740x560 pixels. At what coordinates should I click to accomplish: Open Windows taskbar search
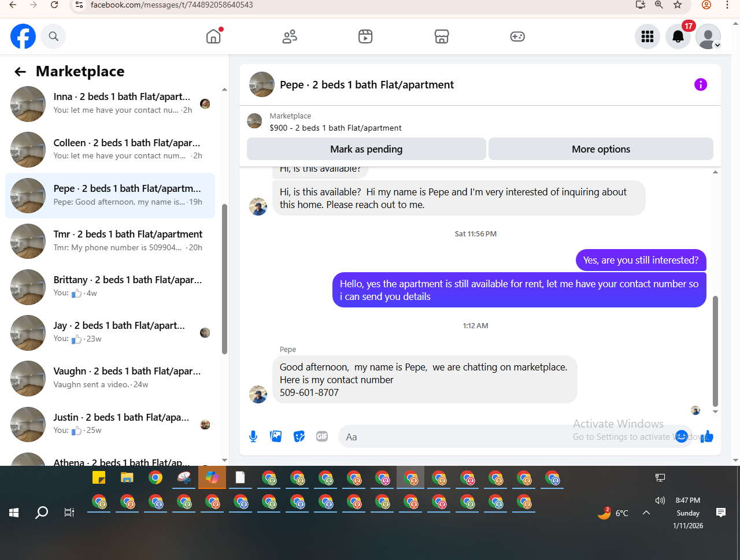coord(42,513)
